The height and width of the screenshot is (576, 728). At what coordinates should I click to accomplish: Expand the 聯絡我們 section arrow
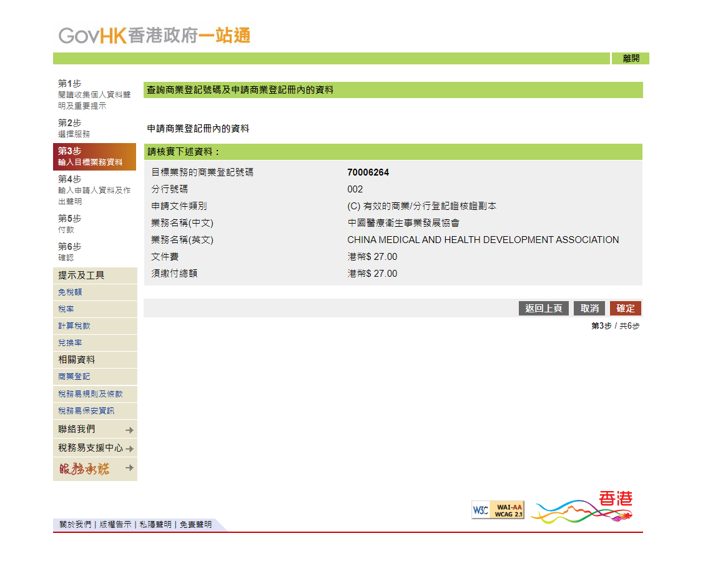129,430
